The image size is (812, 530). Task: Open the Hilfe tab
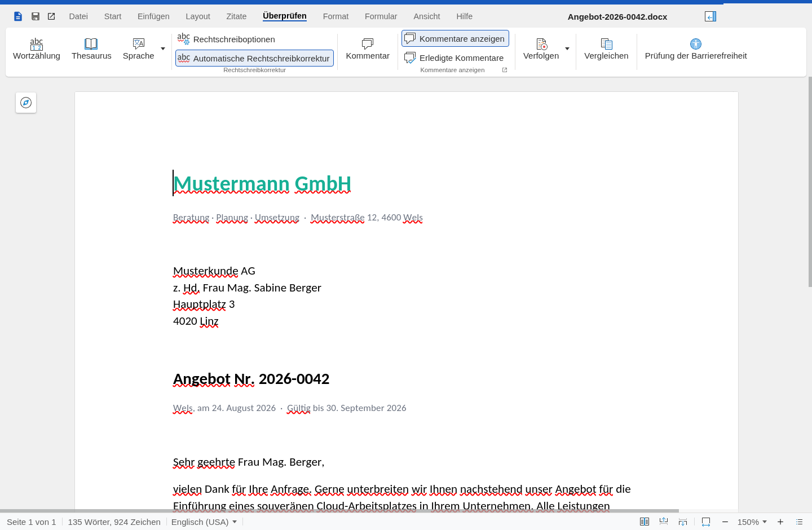click(x=465, y=16)
